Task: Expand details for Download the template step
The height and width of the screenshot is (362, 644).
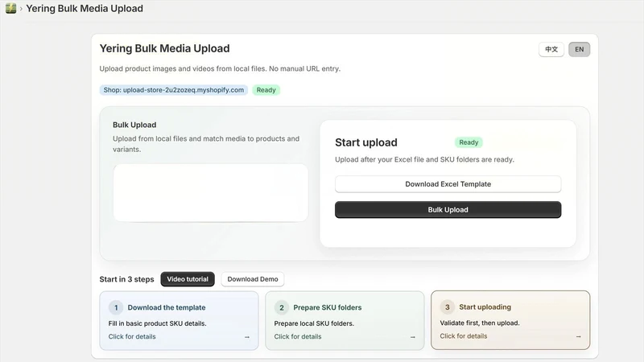Action: 132,336
